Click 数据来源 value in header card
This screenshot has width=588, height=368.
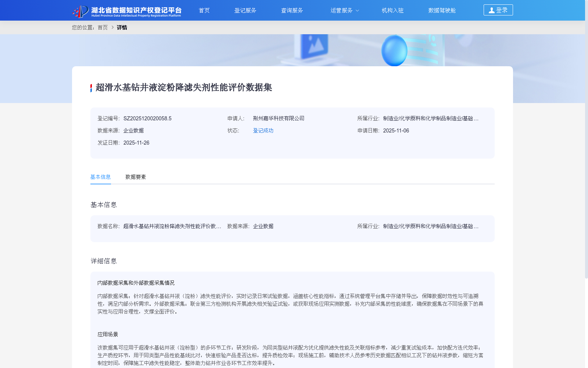[x=133, y=131]
